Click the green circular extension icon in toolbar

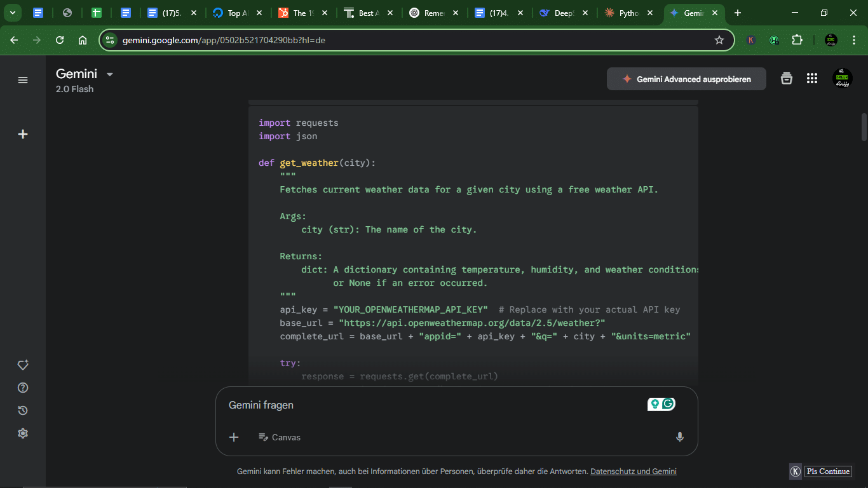(774, 40)
